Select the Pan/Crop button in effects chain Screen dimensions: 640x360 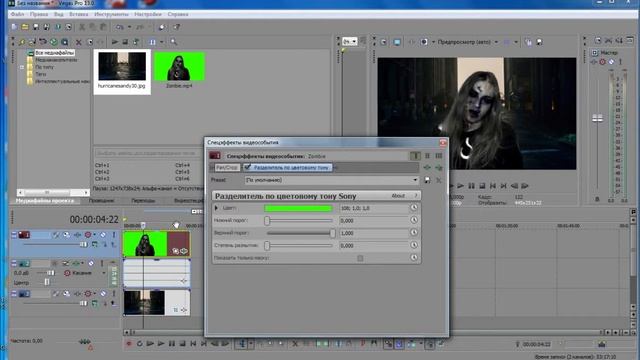(x=227, y=167)
